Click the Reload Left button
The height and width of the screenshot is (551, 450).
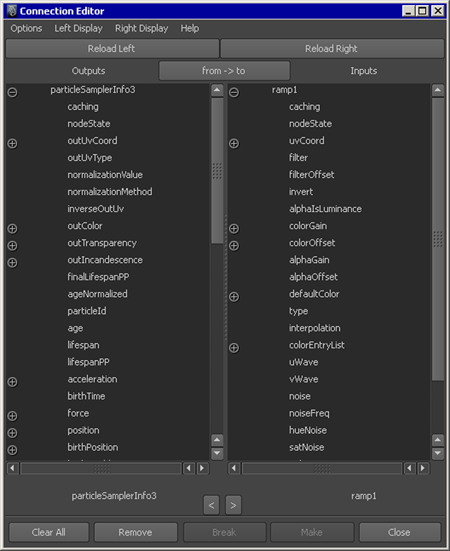112,48
